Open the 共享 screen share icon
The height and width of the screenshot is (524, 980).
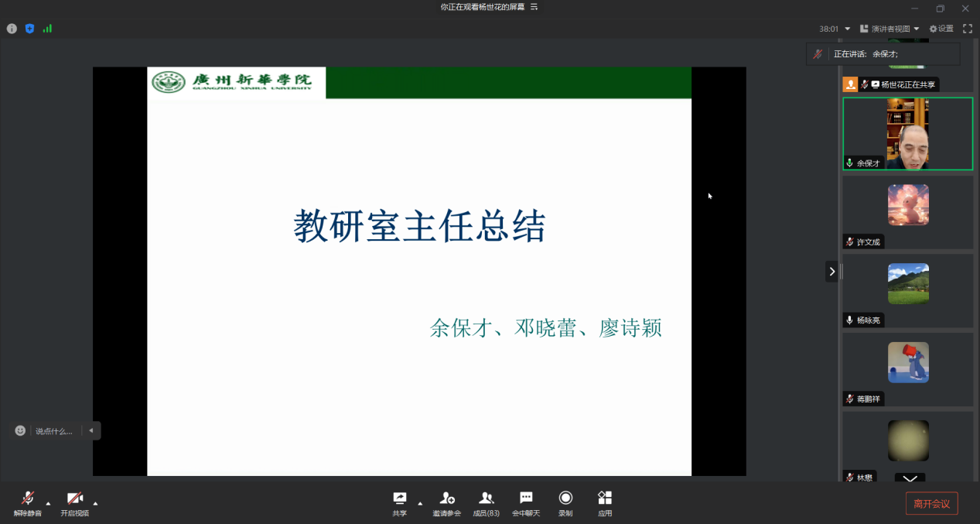coord(399,502)
